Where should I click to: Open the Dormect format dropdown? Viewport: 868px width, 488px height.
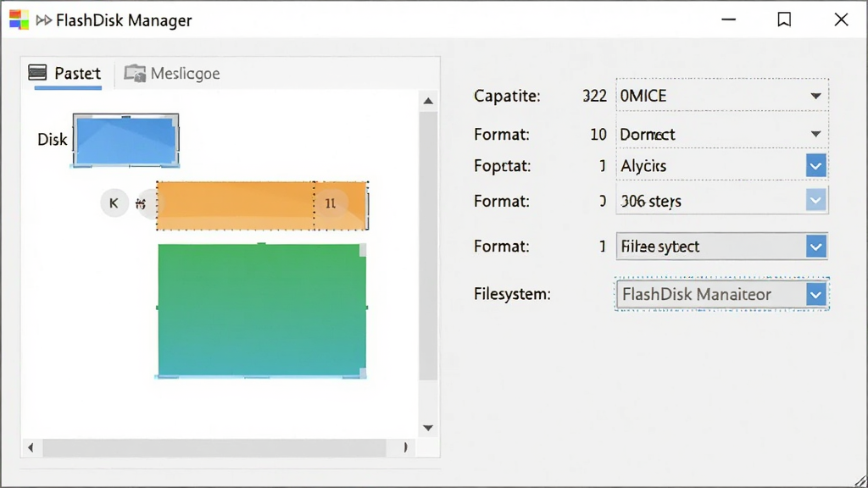(722, 134)
